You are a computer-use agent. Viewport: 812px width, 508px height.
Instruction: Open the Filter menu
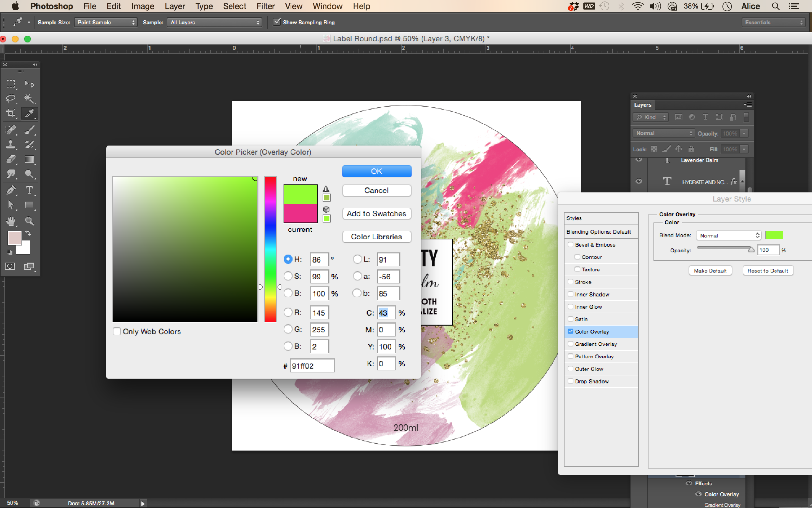click(x=265, y=6)
